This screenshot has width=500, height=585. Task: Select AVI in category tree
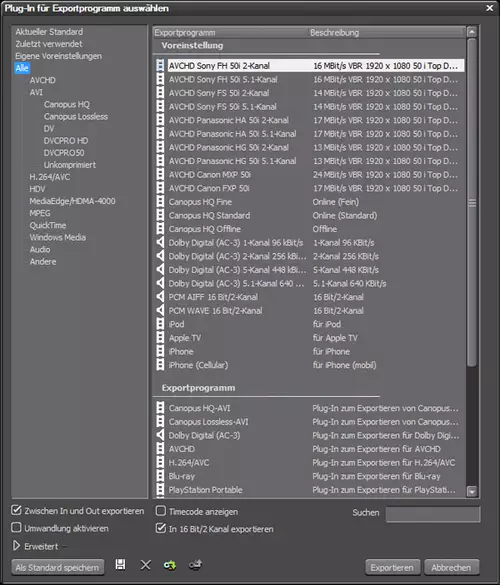pyautogui.click(x=36, y=92)
